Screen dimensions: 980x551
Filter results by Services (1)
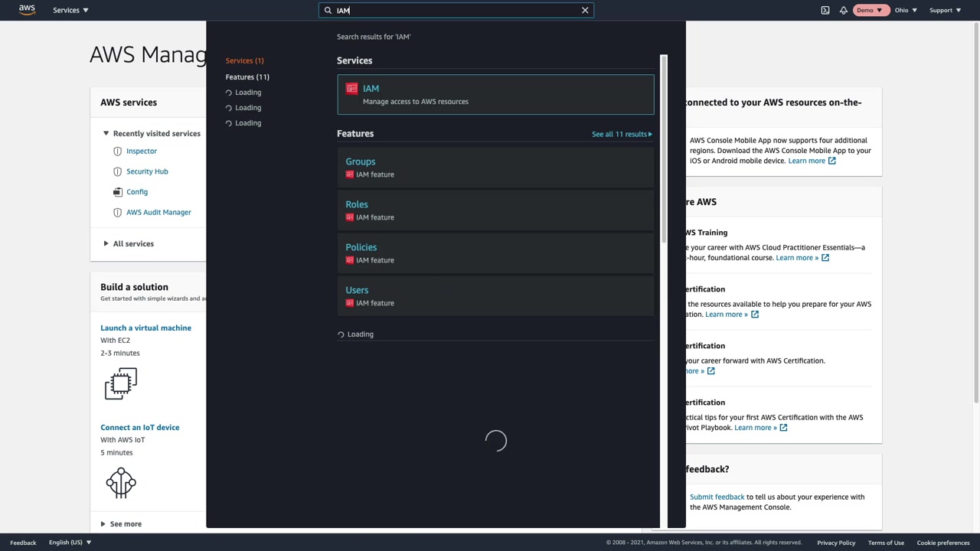pos(244,60)
